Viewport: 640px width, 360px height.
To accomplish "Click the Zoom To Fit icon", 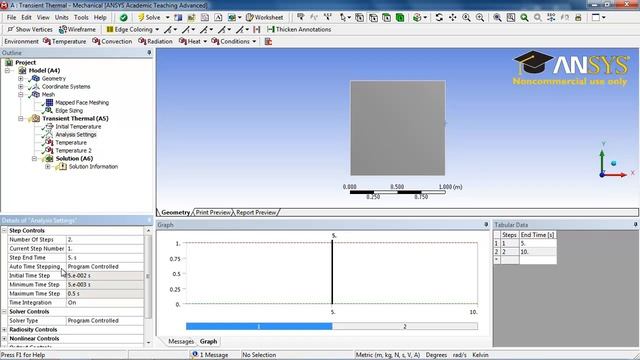I will (x=497, y=18).
